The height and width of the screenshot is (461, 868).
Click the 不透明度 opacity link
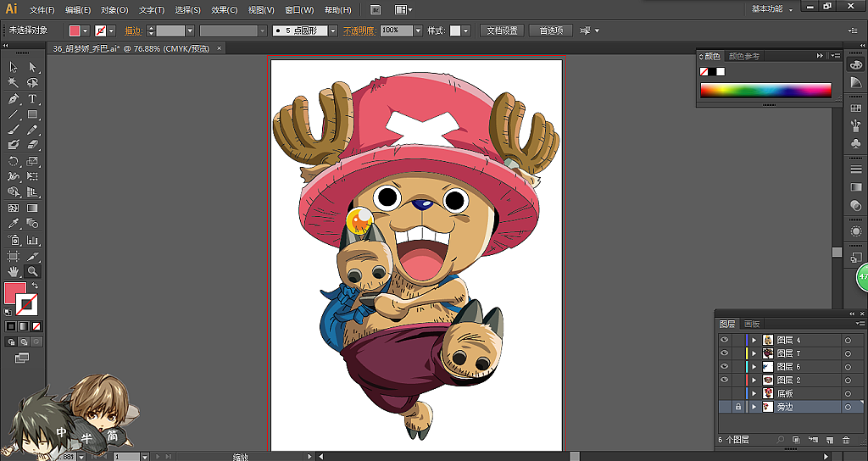(359, 31)
